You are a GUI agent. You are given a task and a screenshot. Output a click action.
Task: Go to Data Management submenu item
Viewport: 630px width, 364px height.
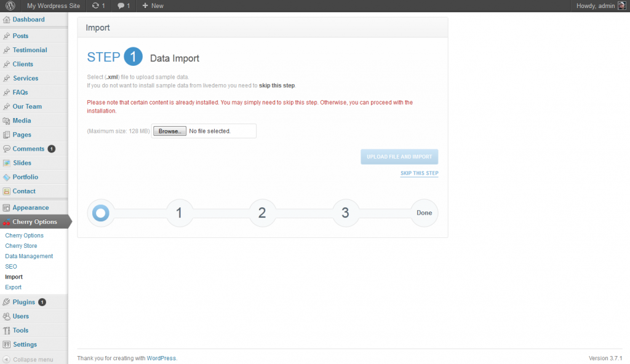(x=29, y=256)
